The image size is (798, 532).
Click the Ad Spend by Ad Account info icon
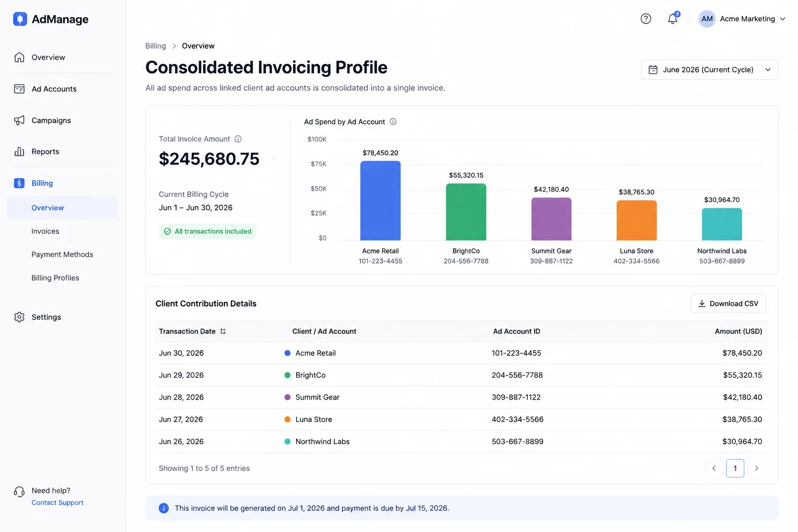pos(393,122)
